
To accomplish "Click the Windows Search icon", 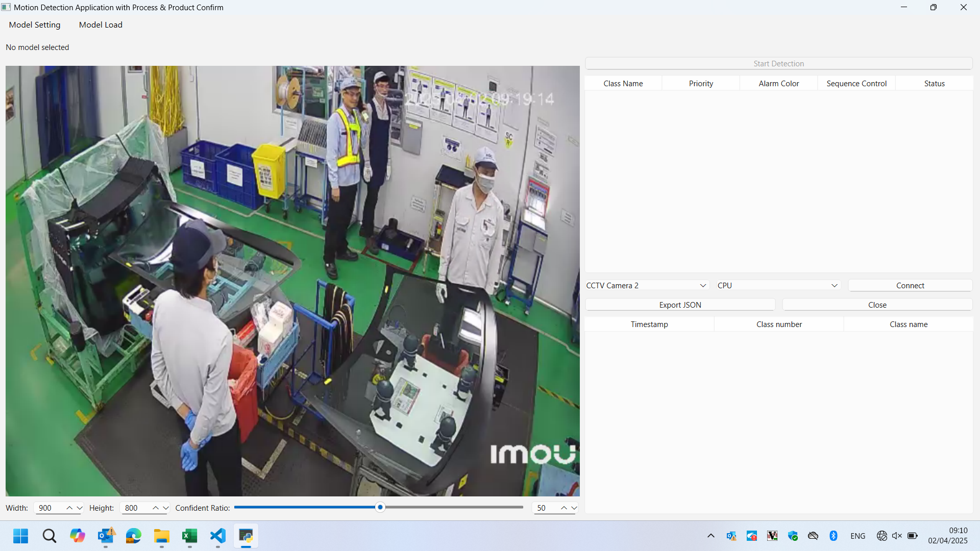I will coord(49,536).
